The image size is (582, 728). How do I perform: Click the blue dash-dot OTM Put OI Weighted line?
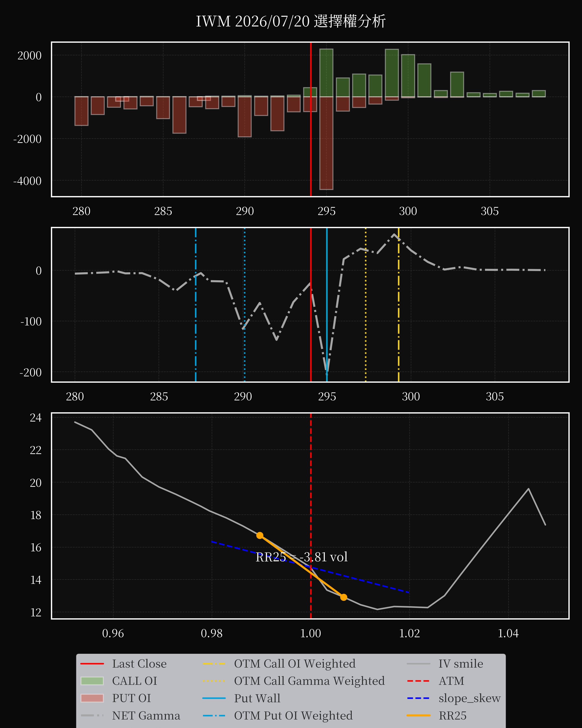[196, 305]
